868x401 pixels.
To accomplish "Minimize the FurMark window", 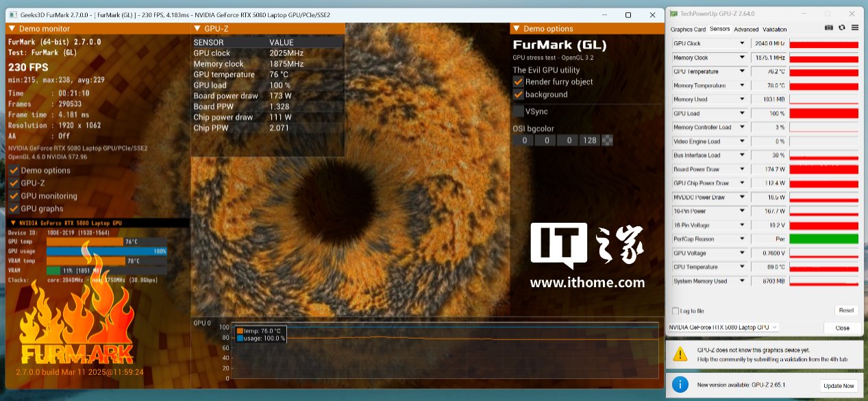I will (603, 14).
